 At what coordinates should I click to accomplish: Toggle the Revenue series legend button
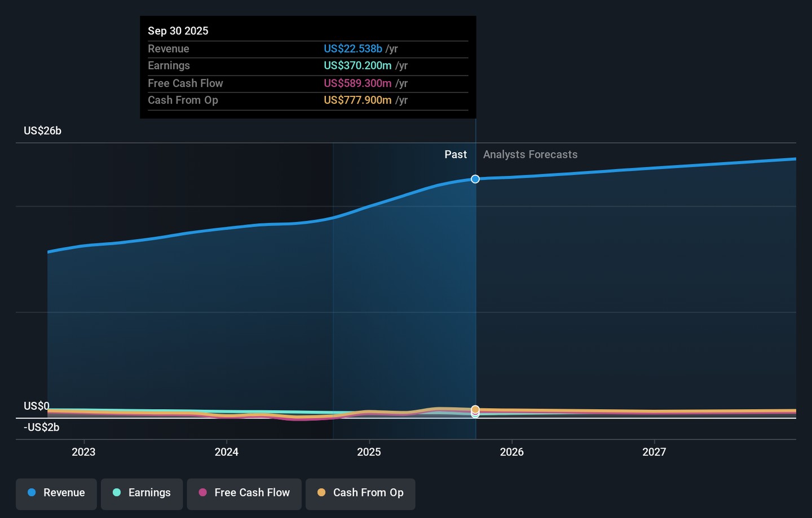coord(56,494)
